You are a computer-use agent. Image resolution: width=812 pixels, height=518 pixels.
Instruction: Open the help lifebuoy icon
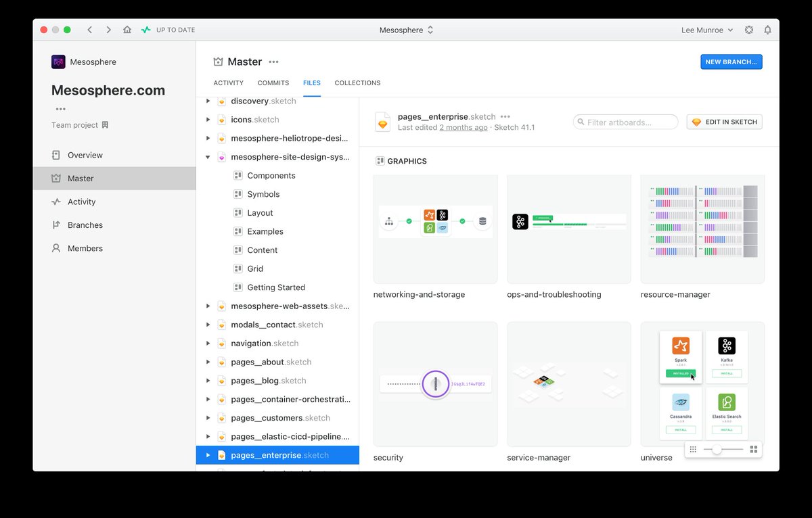(749, 30)
